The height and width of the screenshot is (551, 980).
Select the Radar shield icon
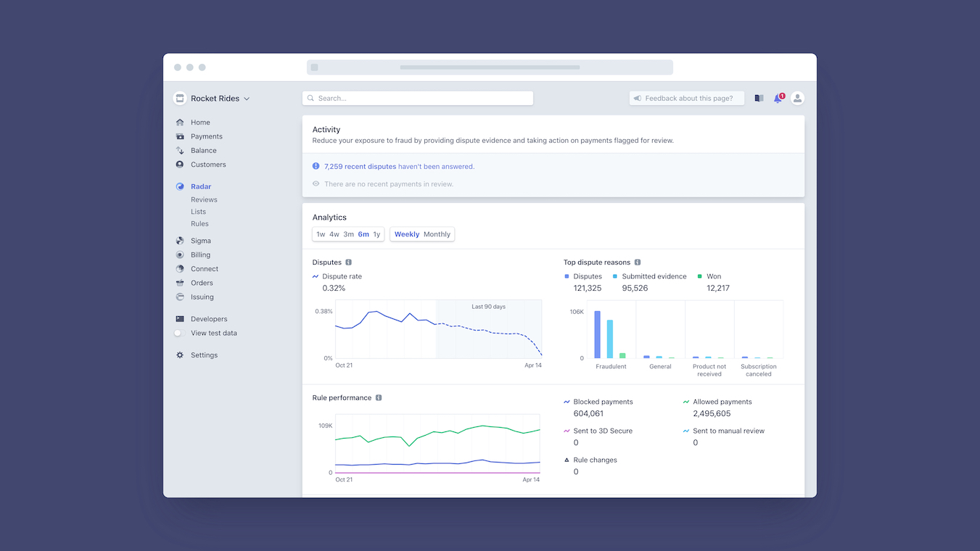tap(179, 186)
